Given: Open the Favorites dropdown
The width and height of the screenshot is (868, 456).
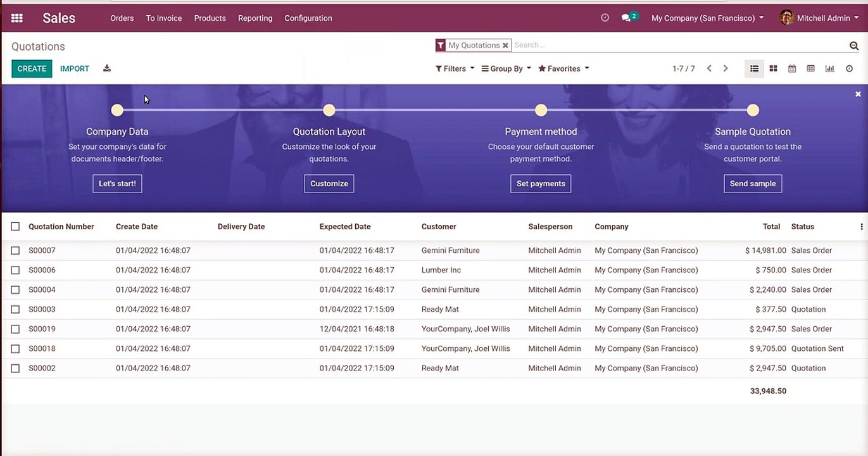Looking at the screenshot, I should click(563, 68).
